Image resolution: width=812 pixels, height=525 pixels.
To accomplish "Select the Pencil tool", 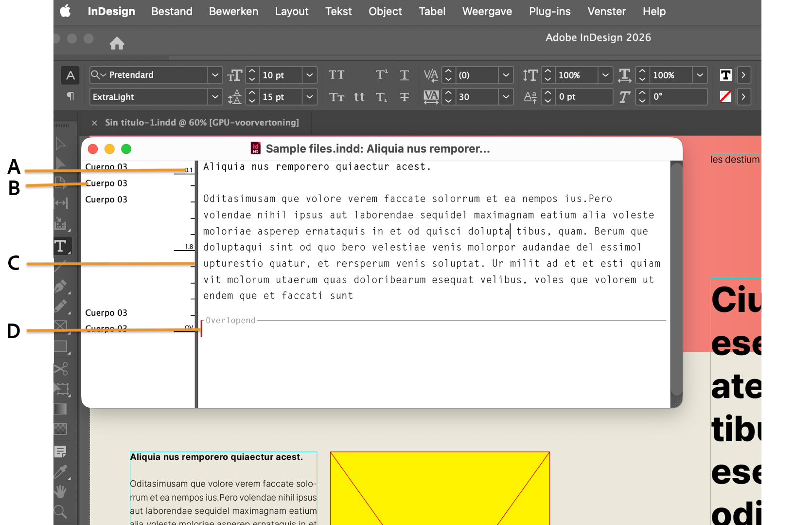I will [x=61, y=307].
